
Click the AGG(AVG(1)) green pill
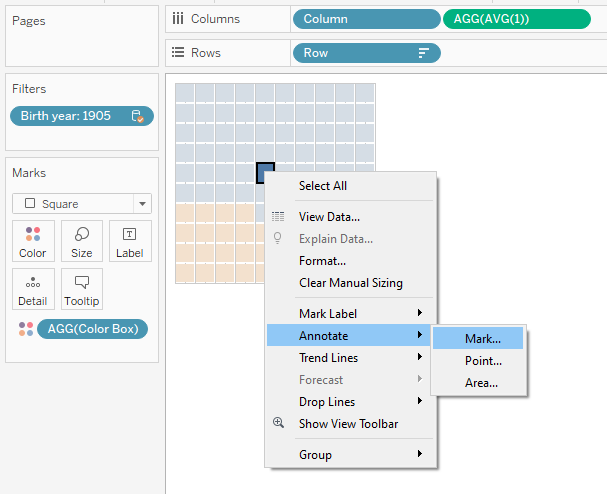516,19
